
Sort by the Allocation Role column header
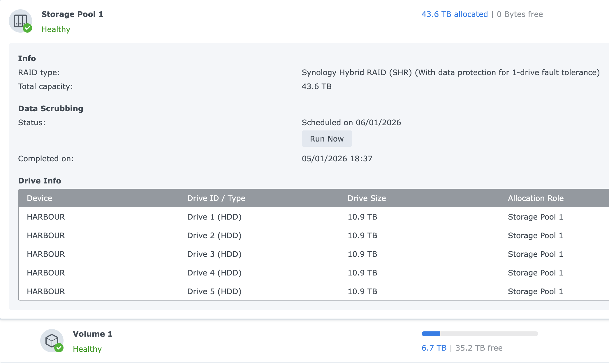[x=536, y=198]
